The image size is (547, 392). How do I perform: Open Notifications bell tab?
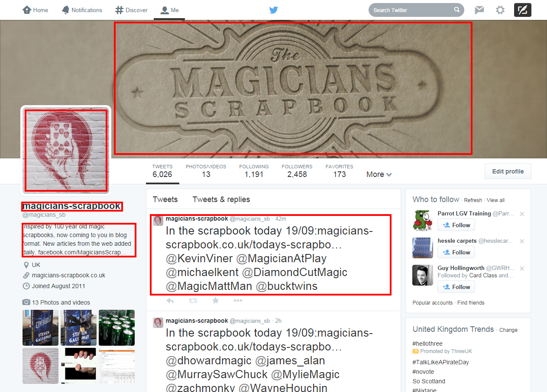81,10
